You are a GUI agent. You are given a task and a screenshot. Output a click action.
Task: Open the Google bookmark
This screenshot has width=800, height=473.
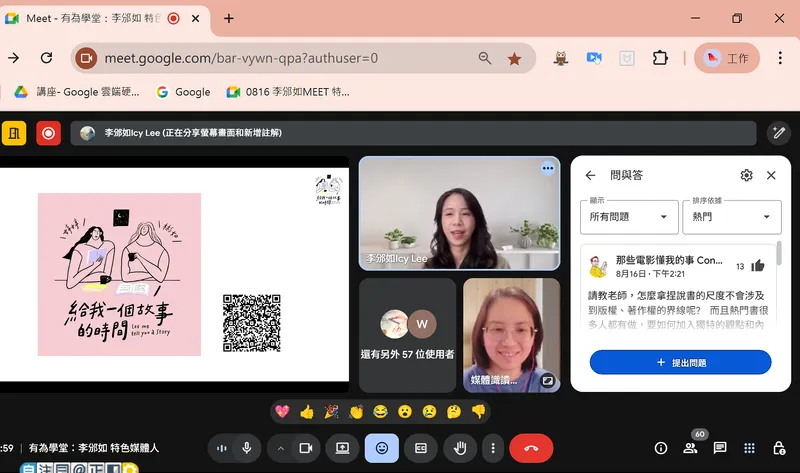184,92
